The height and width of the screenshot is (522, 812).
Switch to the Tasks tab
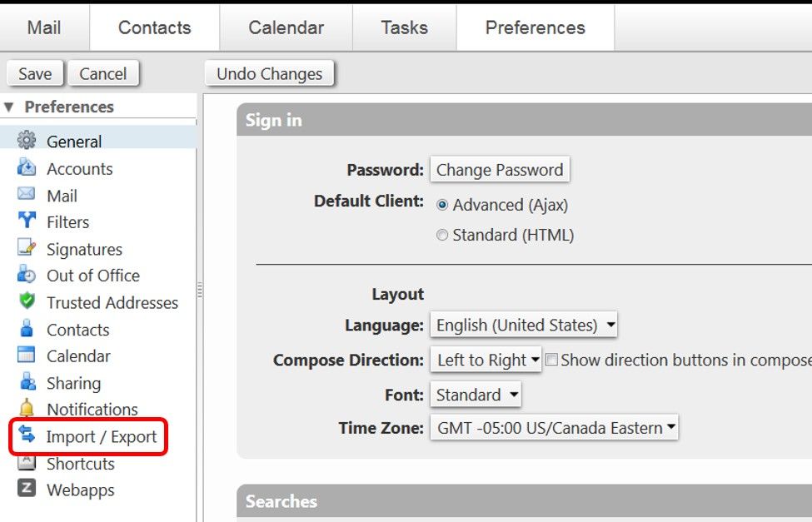point(404,27)
